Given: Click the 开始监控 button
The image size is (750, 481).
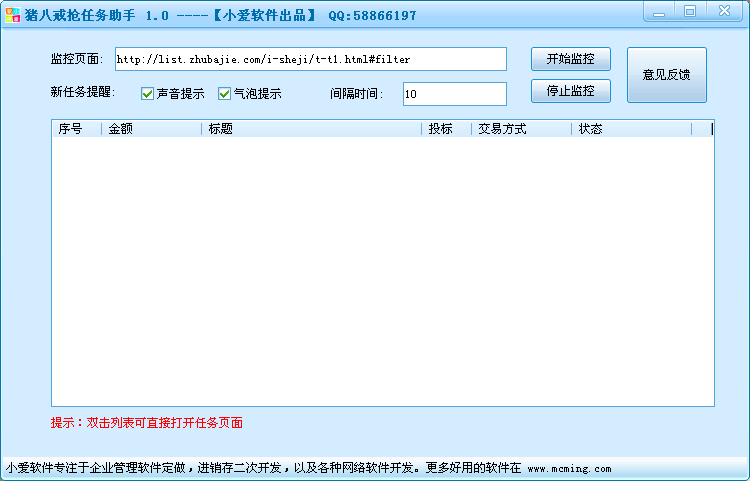Looking at the screenshot, I should (571, 59).
